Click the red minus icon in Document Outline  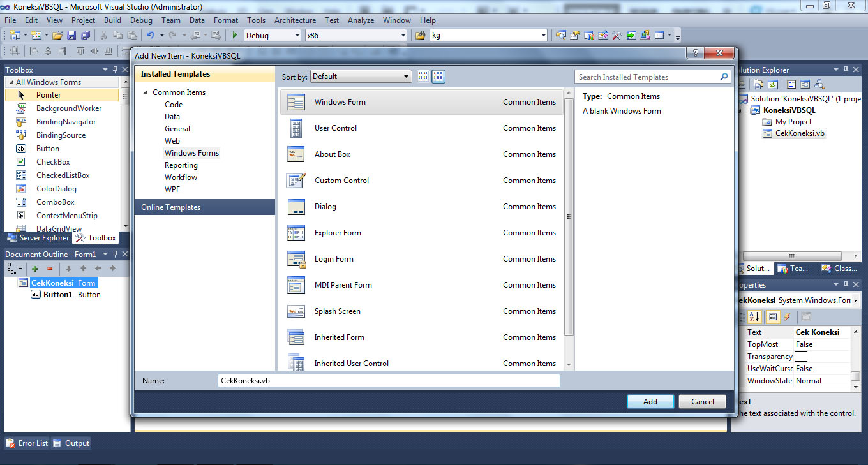(50, 269)
